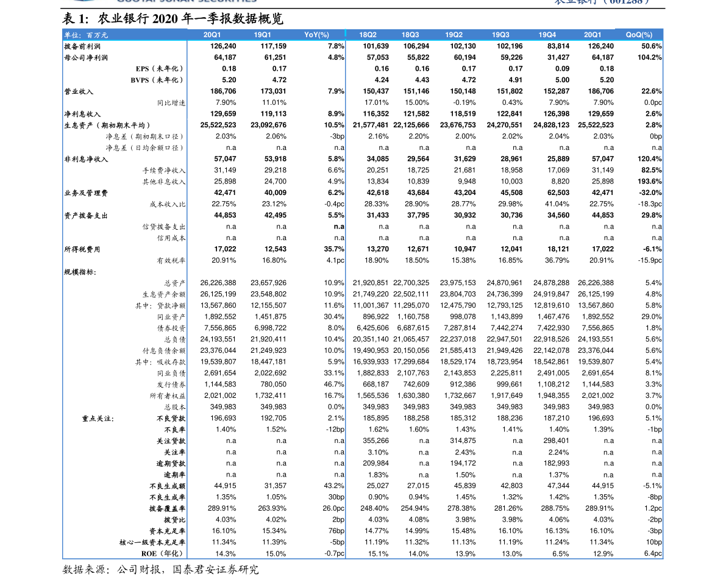Click the row label "有效税率"
Screen dimensions: 726x588
pos(171,261)
